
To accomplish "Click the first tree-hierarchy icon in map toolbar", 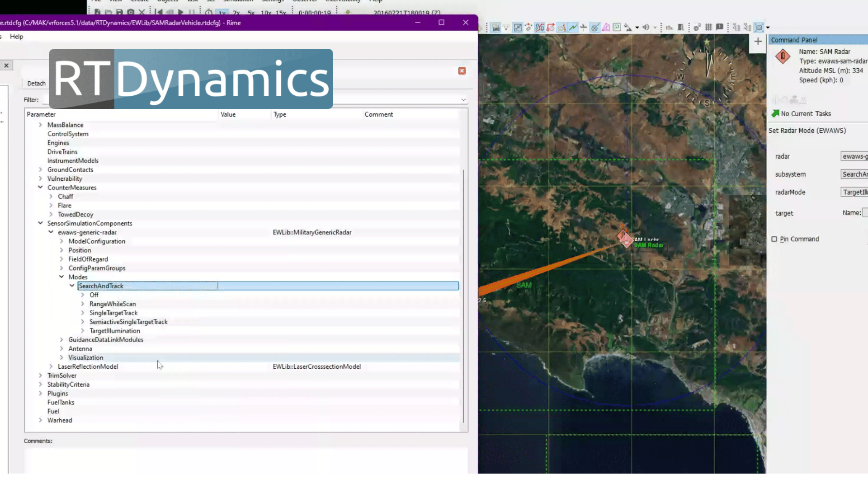I will pos(736,27).
